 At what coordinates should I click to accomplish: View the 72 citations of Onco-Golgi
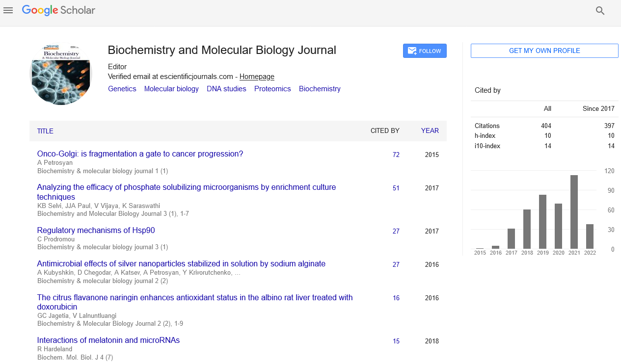pyautogui.click(x=396, y=155)
